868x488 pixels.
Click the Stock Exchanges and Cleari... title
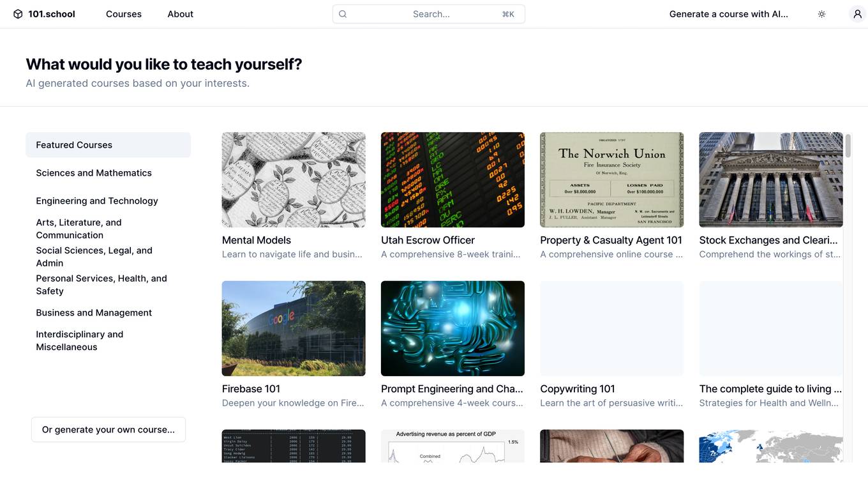point(768,240)
